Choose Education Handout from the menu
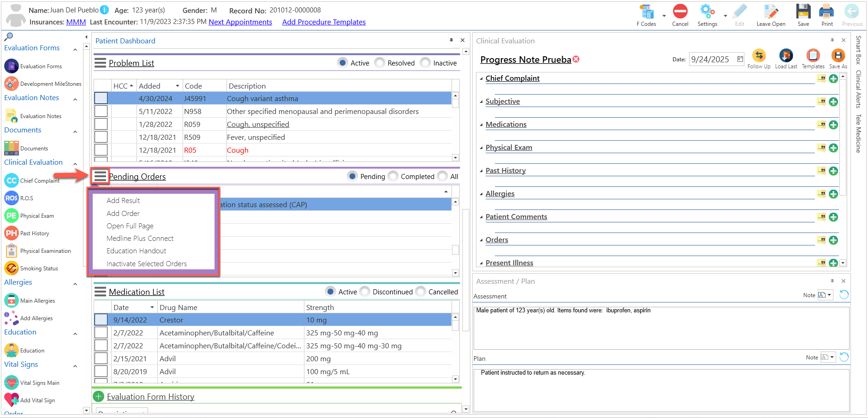The image size is (868, 418). click(x=137, y=251)
